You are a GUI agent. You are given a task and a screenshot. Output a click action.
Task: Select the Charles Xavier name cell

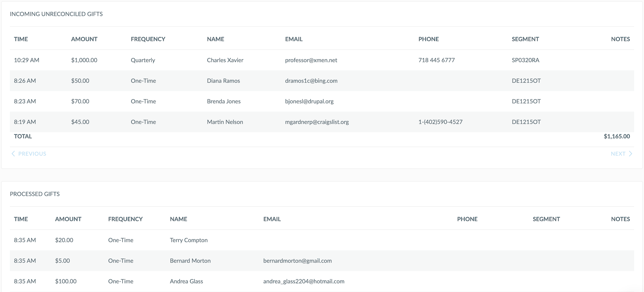coord(225,60)
